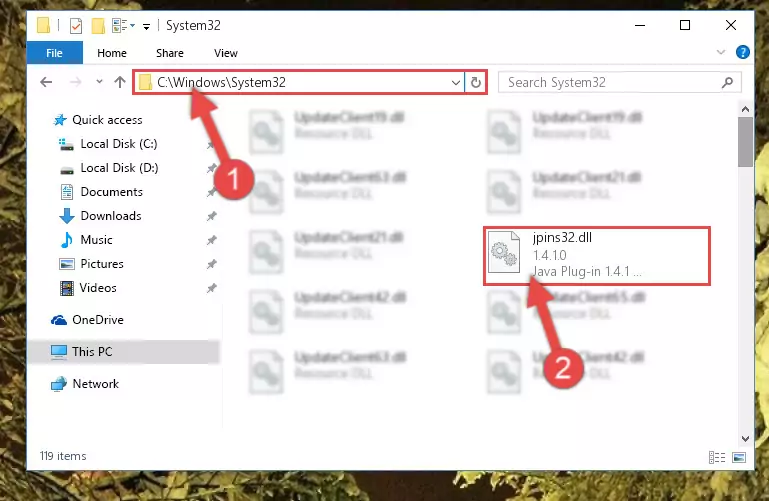Image resolution: width=769 pixels, height=501 pixels.
Task: Refresh the System32 folder view
Action: pyautogui.click(x=476, y=82)
